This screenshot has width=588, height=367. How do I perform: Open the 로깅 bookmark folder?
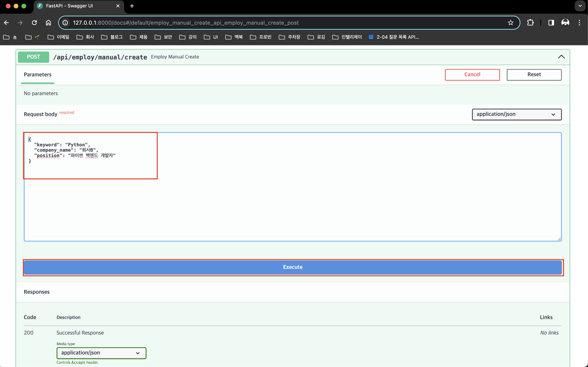click(316, 37)
